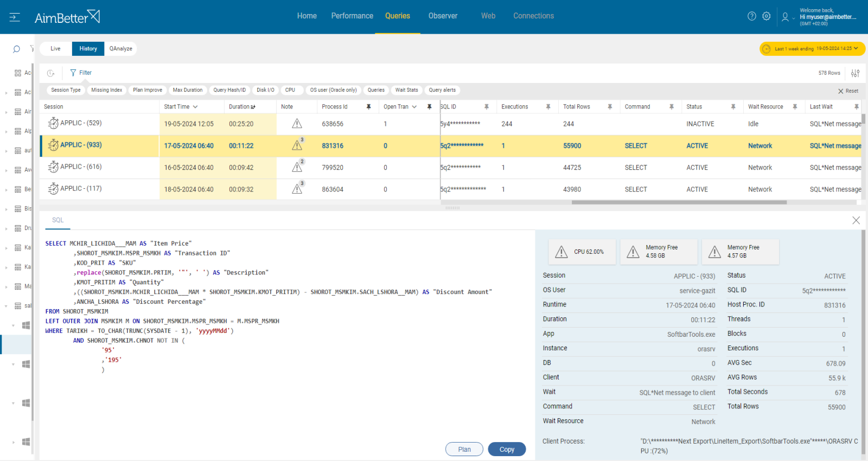This screenshot has width=868, height=461.
Task: Click the Memory Free 4.57 GB alert card
Action: tap(741, 252)
